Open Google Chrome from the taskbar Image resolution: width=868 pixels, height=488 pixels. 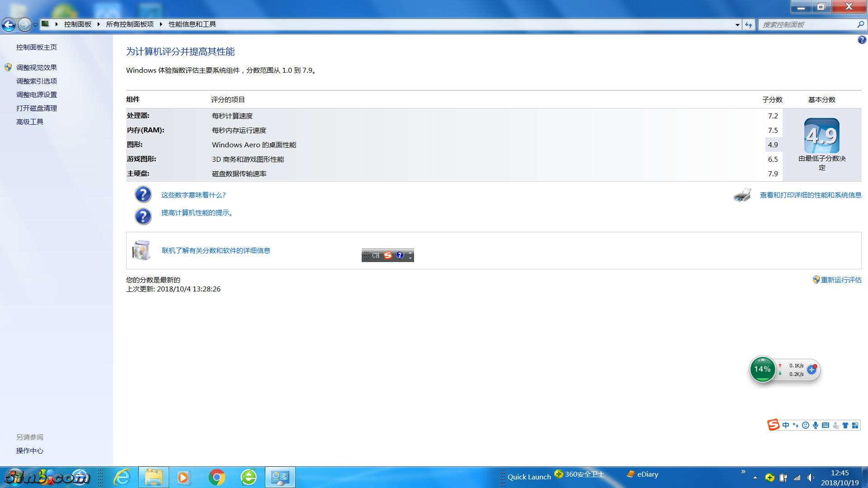tap(217, 477)
